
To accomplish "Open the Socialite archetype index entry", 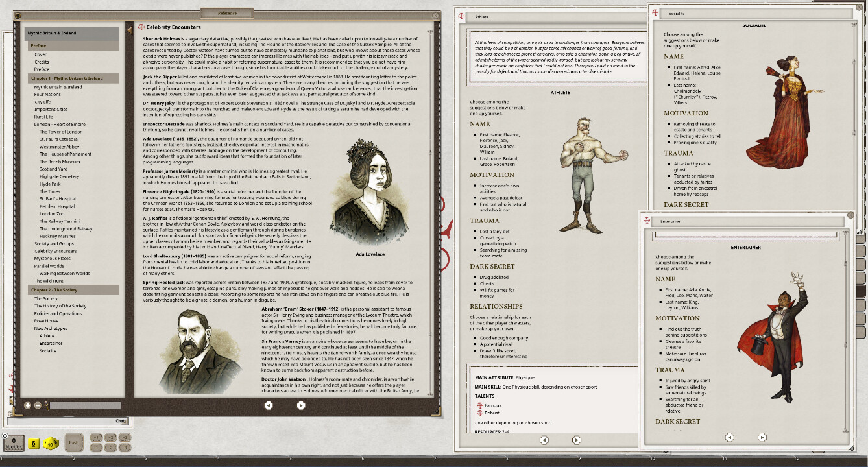I will pyautogui.click(x=48, y=351).
